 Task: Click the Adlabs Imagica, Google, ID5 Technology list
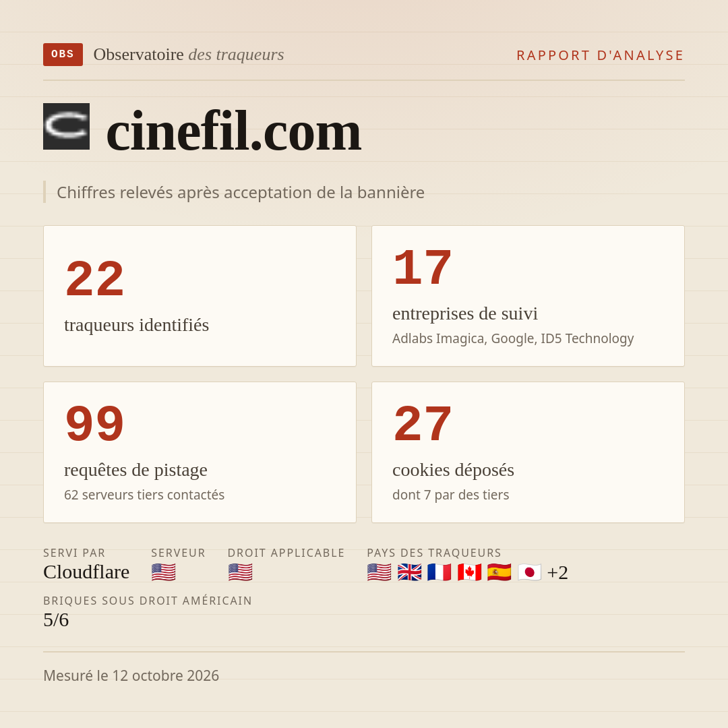pyautogui.click(x=513, y=338)
